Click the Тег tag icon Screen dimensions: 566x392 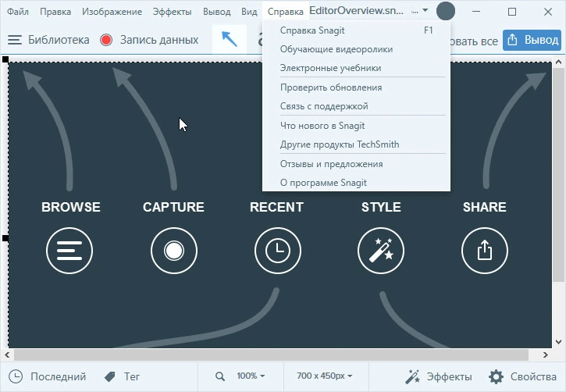click(x=110, y=377)
